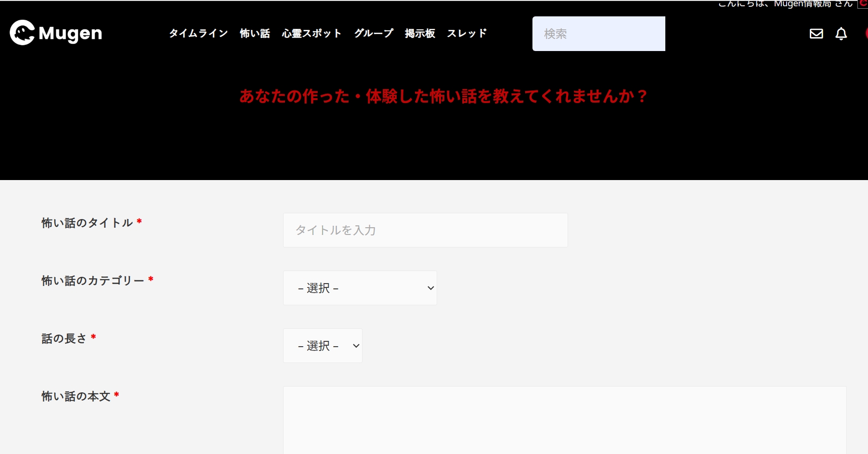Open the notification bell icon

(x=841, y=34)
